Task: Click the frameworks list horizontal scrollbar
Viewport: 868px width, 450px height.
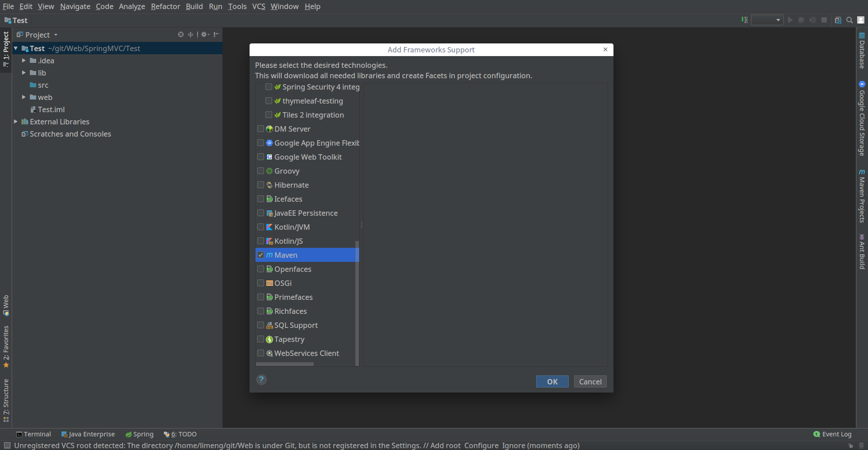Action: tap(285, 364)
